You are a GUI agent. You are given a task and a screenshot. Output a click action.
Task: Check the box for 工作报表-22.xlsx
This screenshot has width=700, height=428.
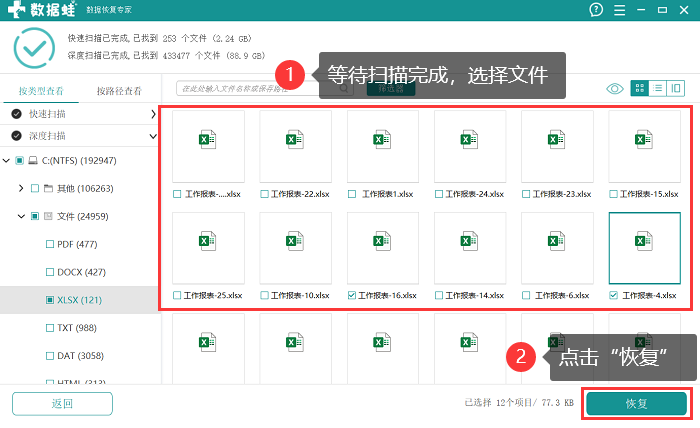[264, 194]
